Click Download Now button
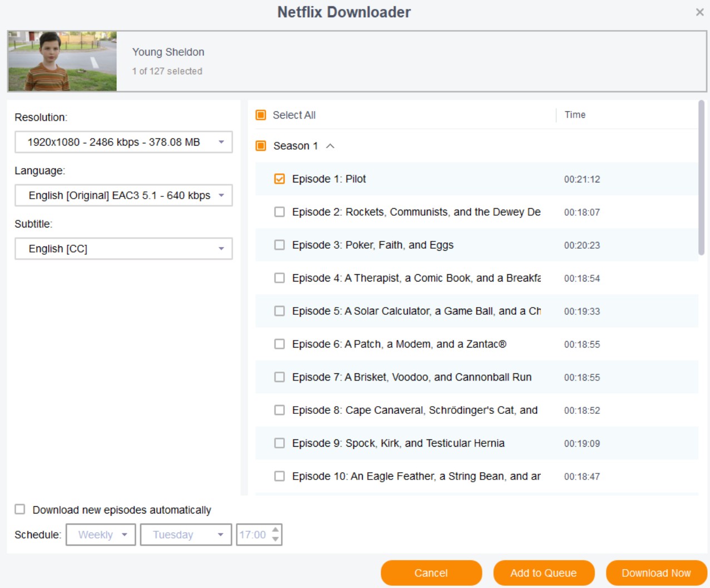The height and width of the screenshot is (588, 710). 656,573
